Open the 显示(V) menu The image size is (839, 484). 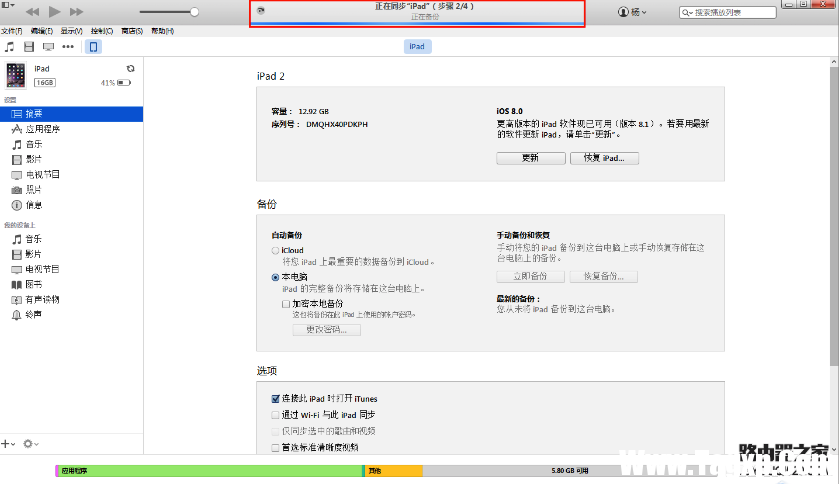click(x=72, y=31)
